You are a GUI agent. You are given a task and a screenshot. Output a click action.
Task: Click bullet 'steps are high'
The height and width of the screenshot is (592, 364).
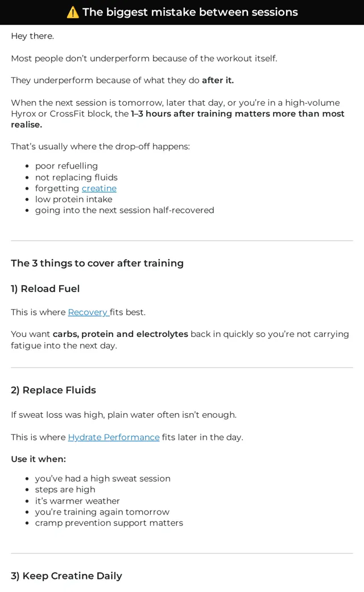(65, 490)
